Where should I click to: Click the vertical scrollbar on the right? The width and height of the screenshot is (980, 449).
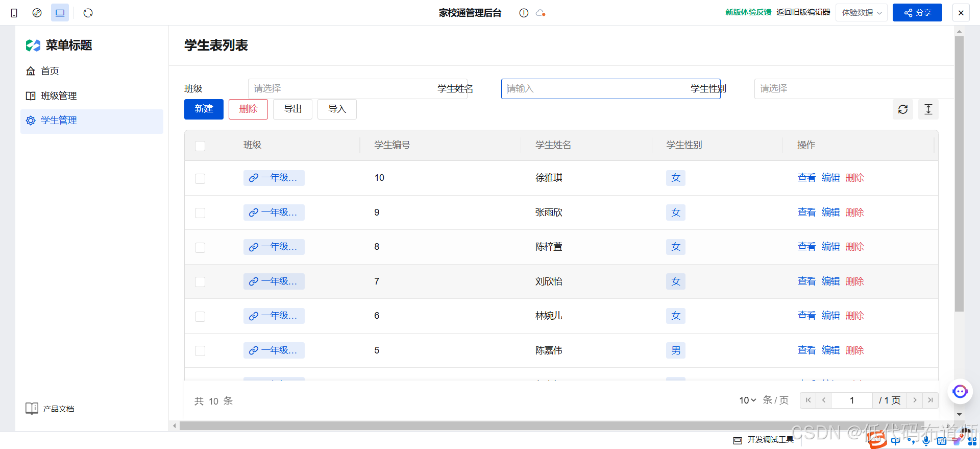(959, 174)
